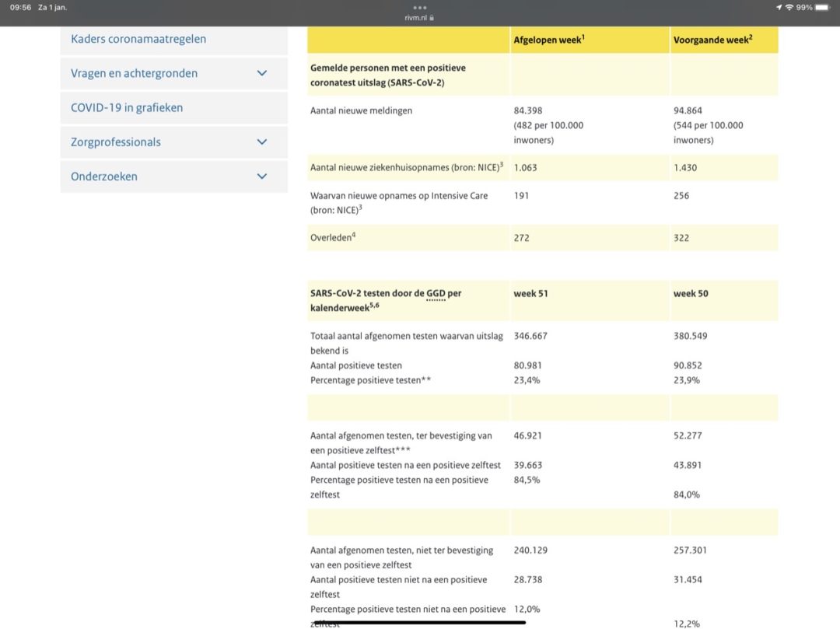Image resolution: width=840 pixels, height=629 pixels.
Task: Click the Afgelopen week column header
Action: pyautogui.click(x=549, y=40)
